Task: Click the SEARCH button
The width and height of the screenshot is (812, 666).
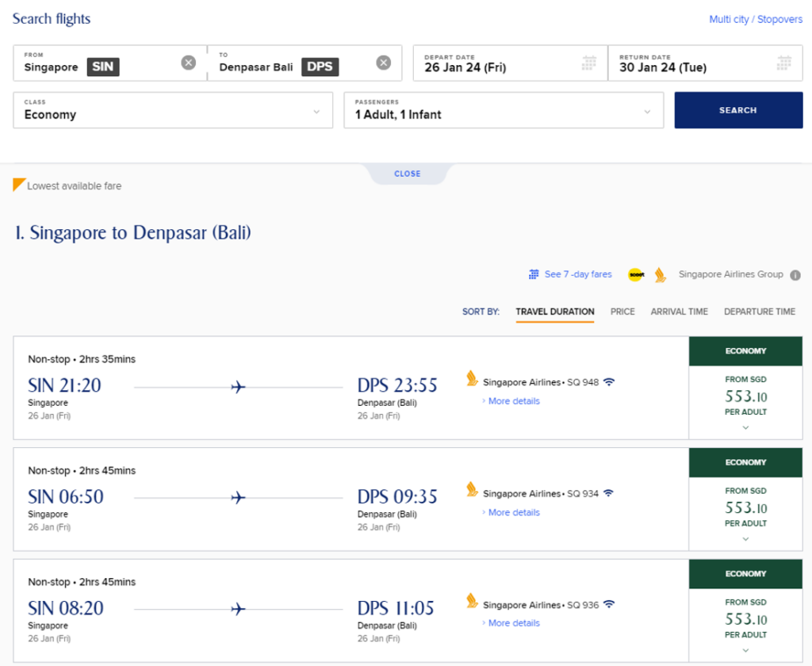Action: point(737,110)
